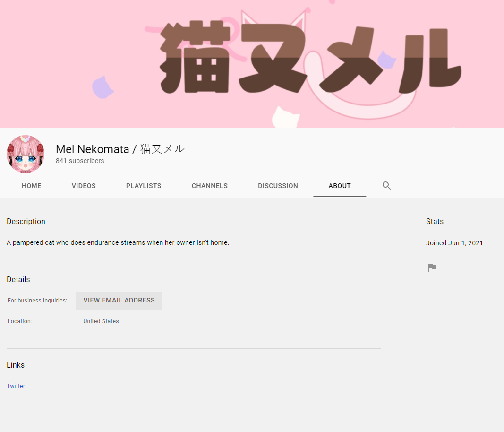This screenshot has width=504, height=432.
Task: Click the channel search magnifier icon
Action: [386, 186]
